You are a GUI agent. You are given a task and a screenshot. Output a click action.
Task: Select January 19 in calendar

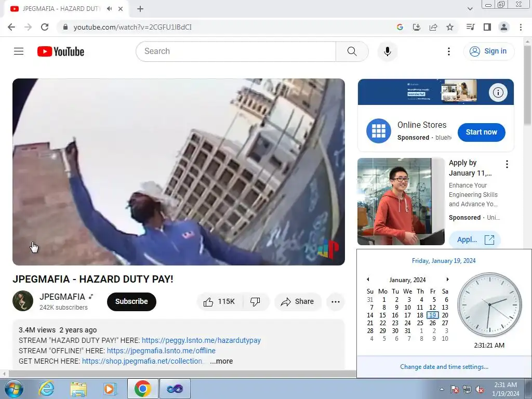click(433, 315)
